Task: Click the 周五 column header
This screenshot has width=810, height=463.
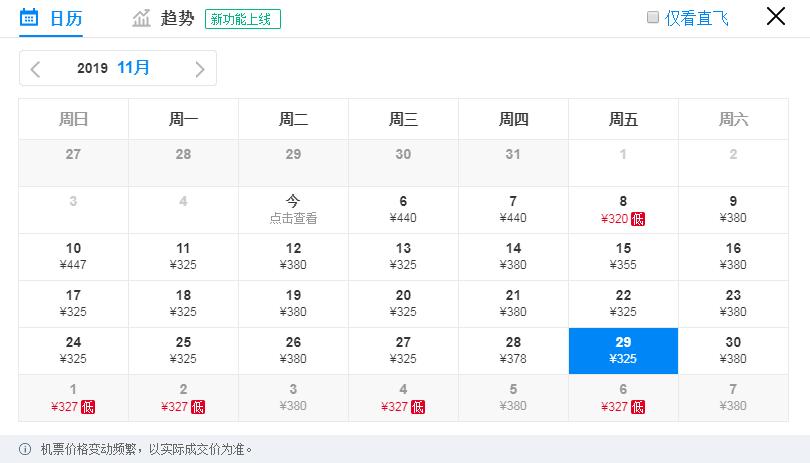Action: pyautogui.click(x=624, y=119)
